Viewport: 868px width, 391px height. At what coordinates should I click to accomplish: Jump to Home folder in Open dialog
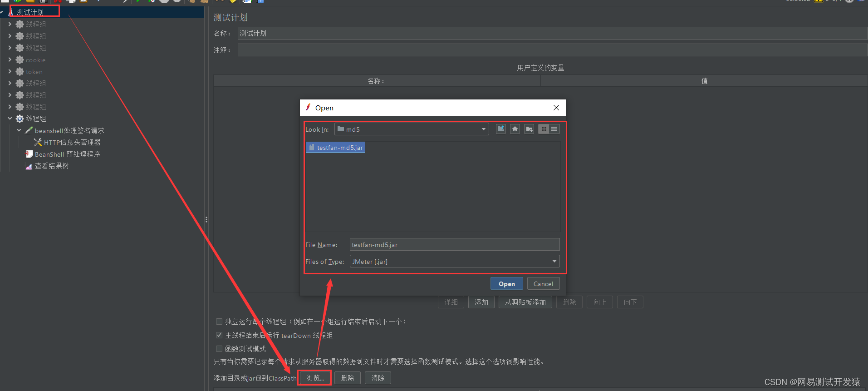(515, 129)
